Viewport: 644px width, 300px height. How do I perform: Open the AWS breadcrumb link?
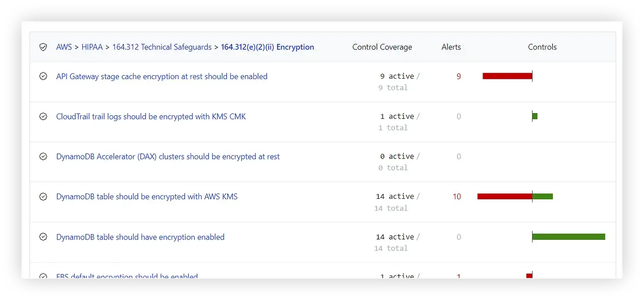(64, 47)
